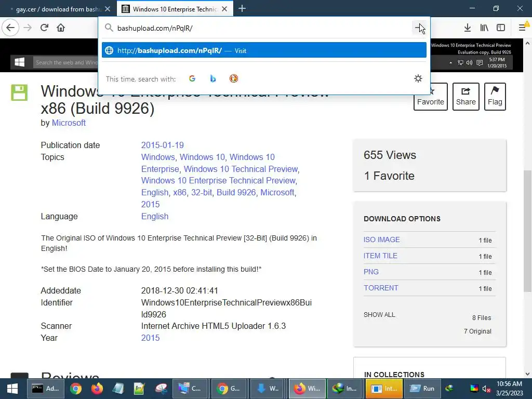
Task: Click the Go arrow in the address bar
Action: click(419, 28)
